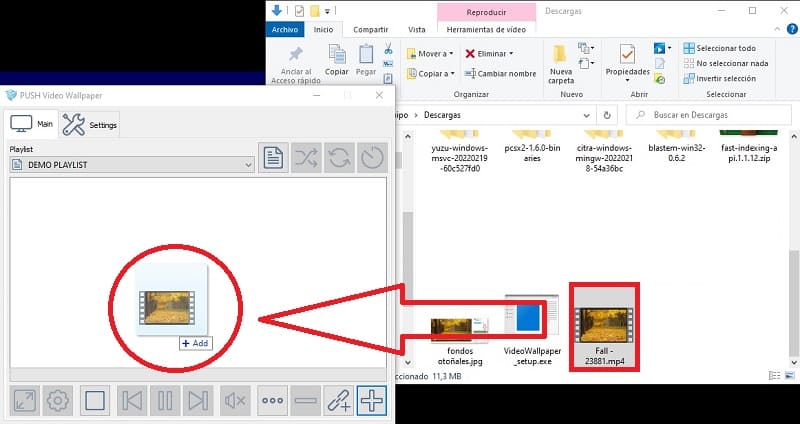Add a video with the plus button

[372, 401]
